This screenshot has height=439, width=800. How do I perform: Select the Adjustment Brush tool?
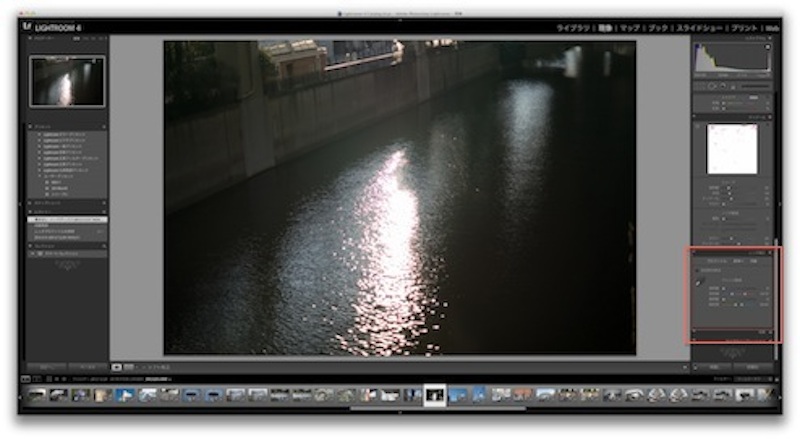pos(754,86)
